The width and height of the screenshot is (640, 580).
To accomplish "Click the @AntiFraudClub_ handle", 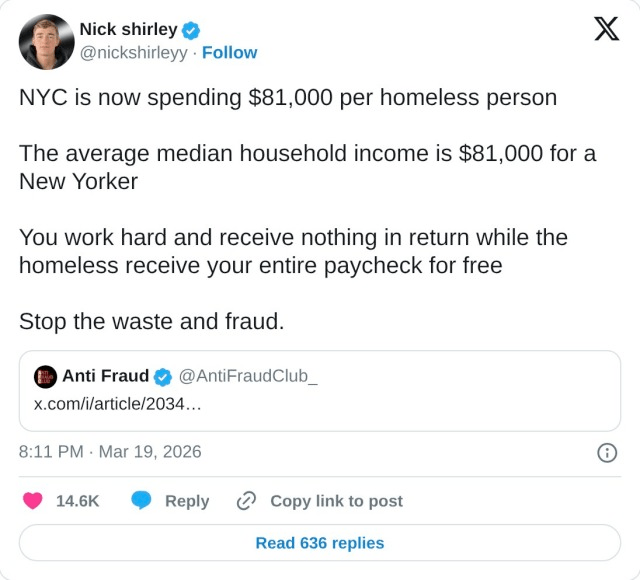I will point(248,376).
